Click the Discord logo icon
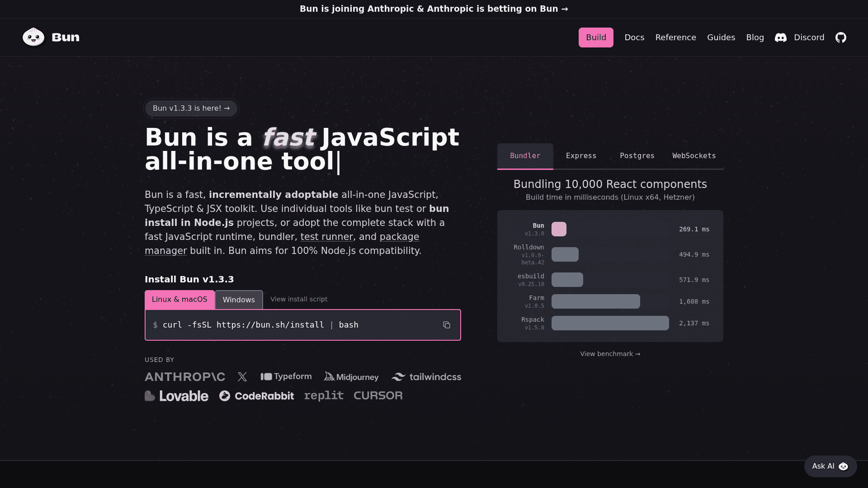The height and width of the screenshot is (488, 868). [781, 38]
